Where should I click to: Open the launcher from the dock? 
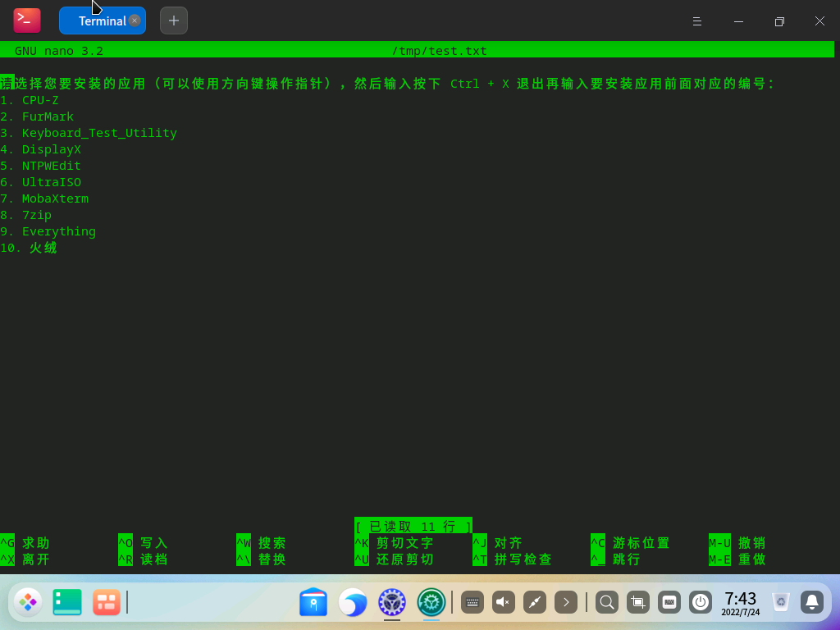[28, 602]
